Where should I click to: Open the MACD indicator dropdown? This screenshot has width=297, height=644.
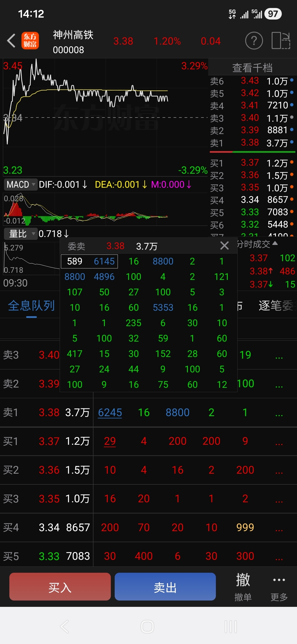21,184
